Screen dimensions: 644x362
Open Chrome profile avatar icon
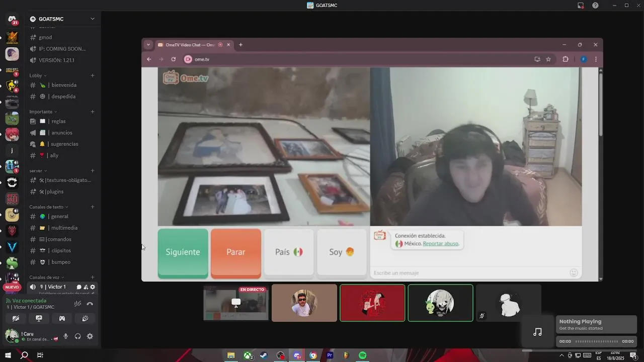click(x=584, y=59)
